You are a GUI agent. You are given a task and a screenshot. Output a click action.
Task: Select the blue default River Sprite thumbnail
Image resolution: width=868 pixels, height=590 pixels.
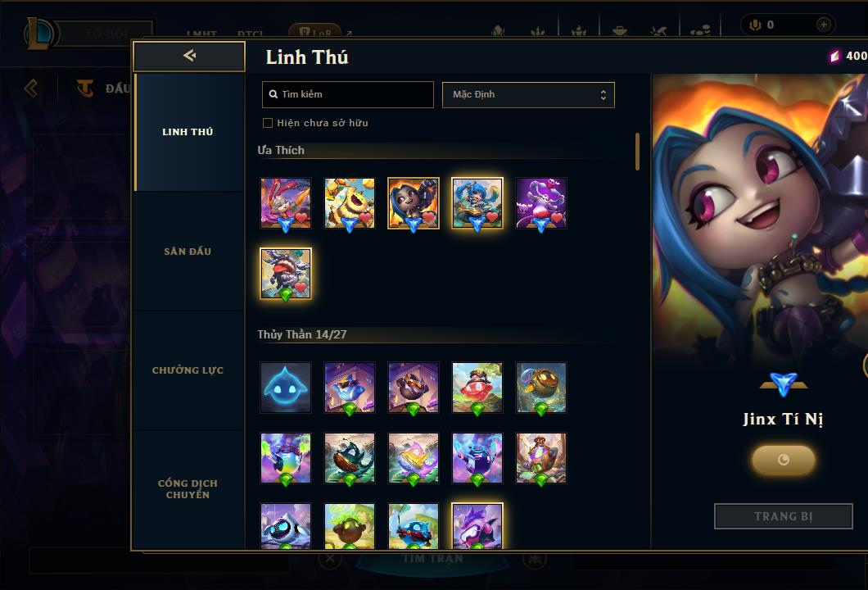click(x=286, y=388)
